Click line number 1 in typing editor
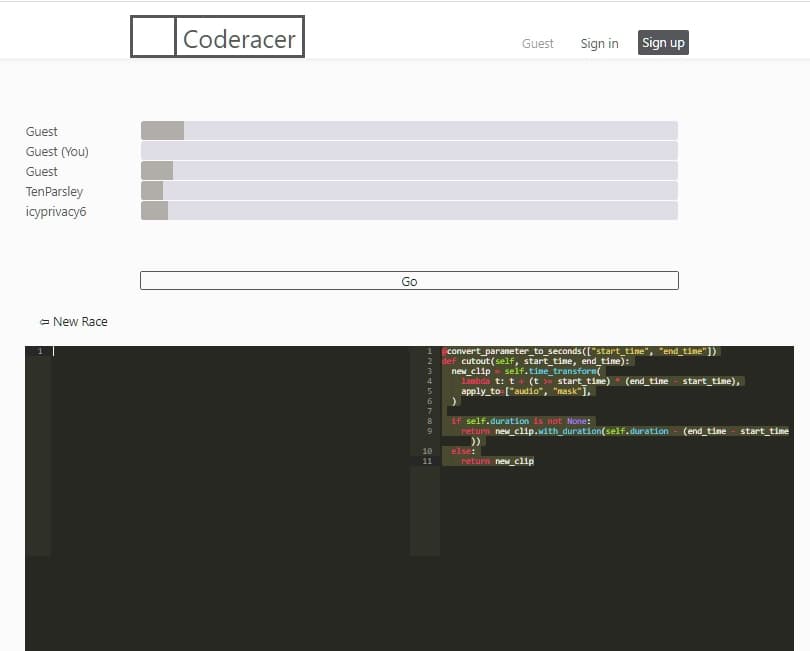 (40, 351)
